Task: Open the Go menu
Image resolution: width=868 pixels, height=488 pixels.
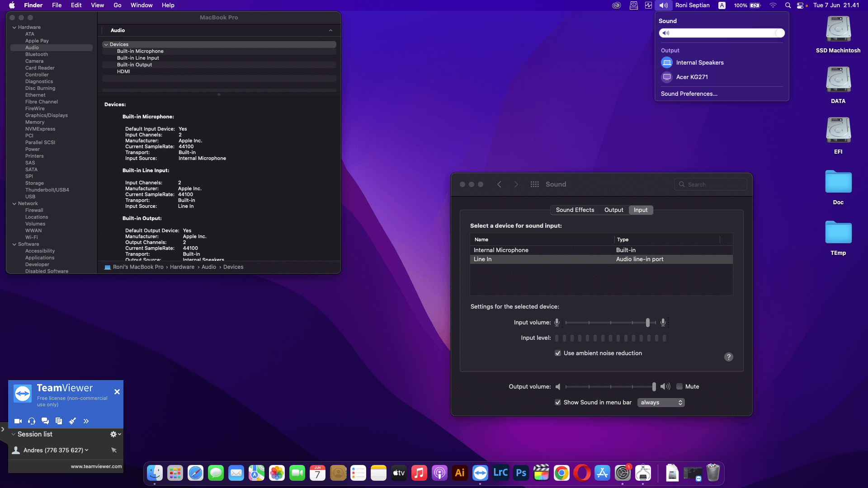Action: click(x=118, y=5)
